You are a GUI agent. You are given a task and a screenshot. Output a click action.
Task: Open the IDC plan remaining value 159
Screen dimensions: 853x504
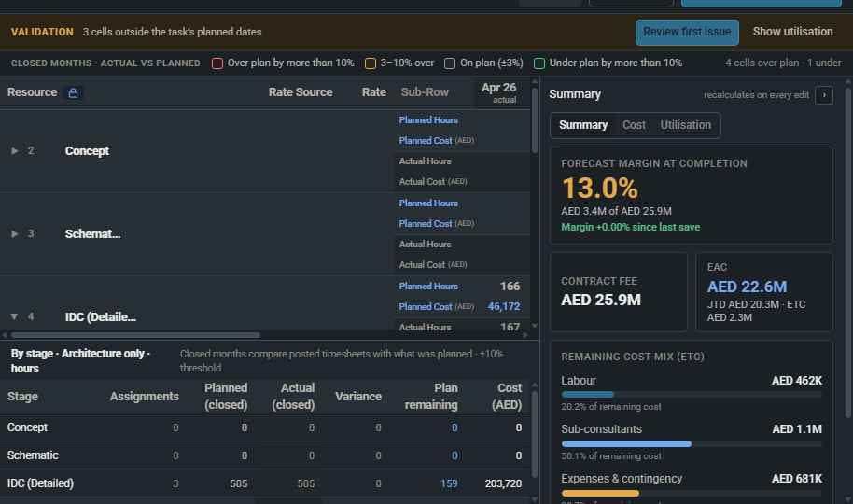pyautogui.click(x=449, y=483)
